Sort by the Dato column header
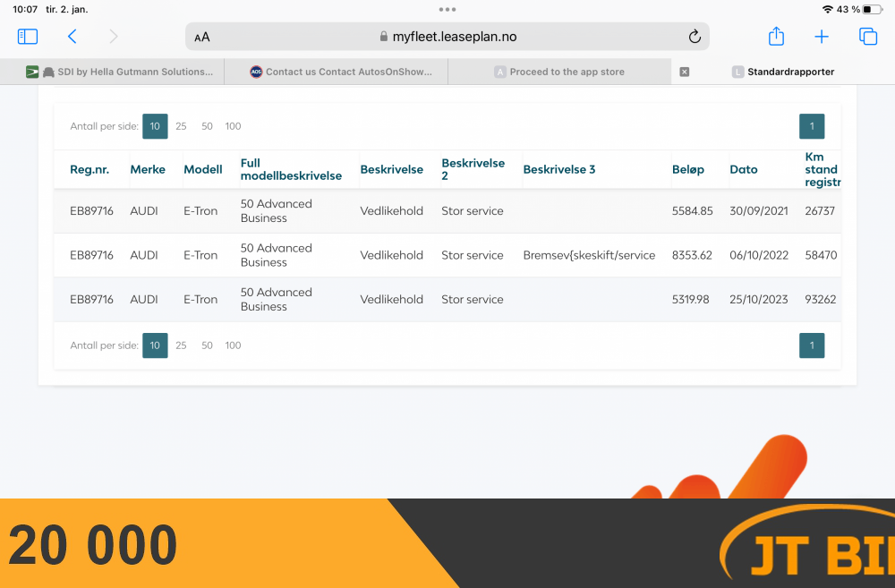 [x=744, y=169]
